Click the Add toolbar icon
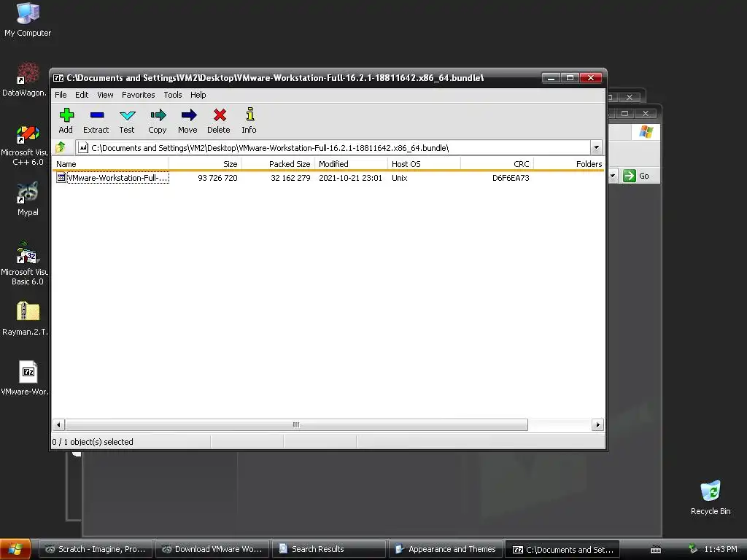 [66, 115]
